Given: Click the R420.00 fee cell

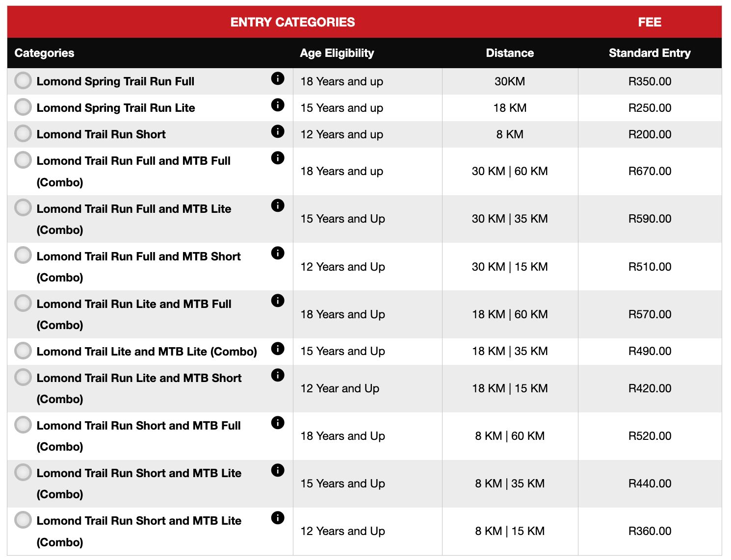Looking at the screenshot, I should [650, 388].
